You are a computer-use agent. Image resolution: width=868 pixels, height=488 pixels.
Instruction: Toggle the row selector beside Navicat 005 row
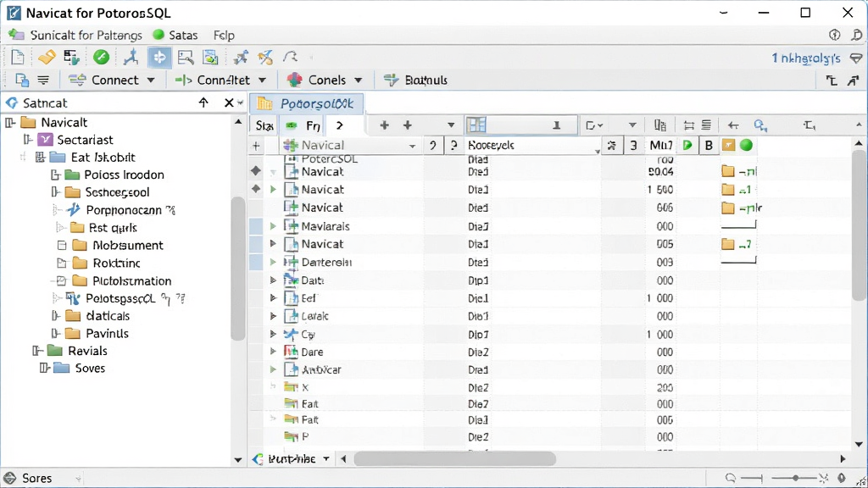(x=256, y=244)
